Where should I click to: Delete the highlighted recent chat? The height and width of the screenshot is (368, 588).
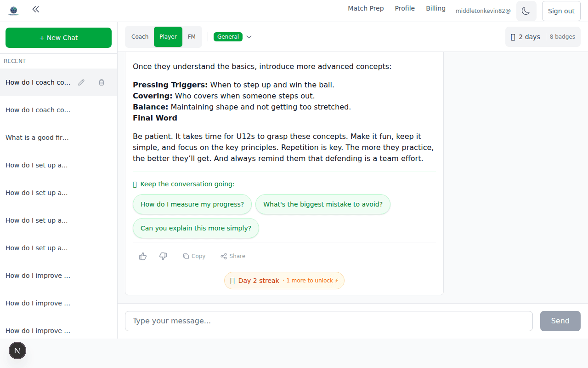point(101,82)
